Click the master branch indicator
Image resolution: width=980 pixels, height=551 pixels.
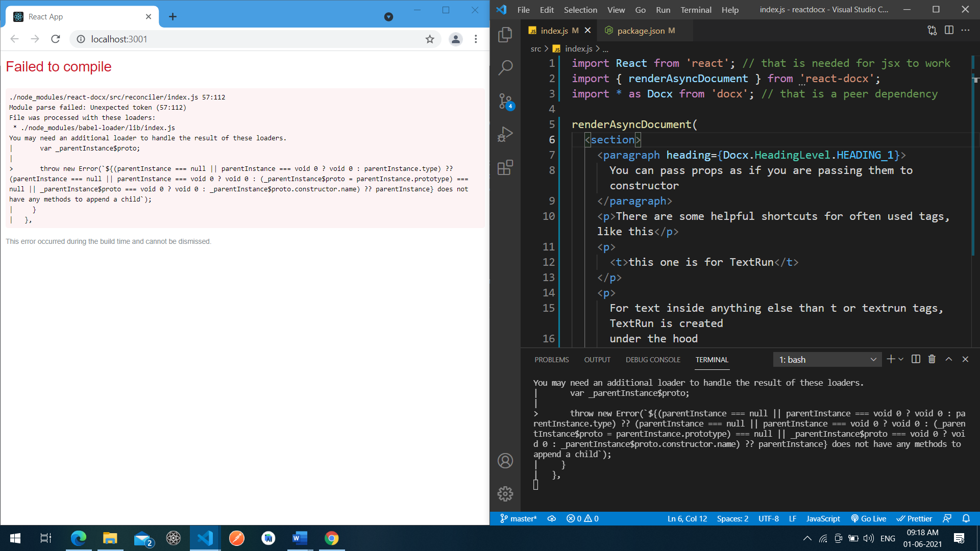coord(518,518)
